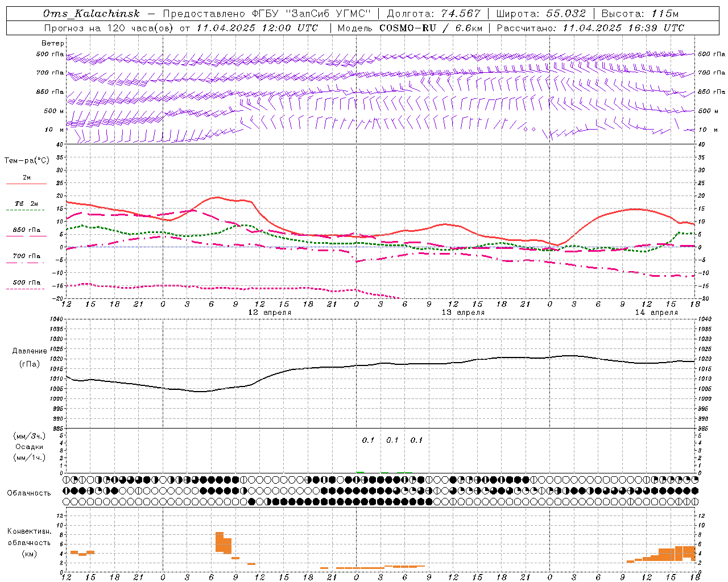This screenshot has height=582, width=728.
Task: Click the (мм/3ч.) precipitation unit label
Action: (30, 436)
